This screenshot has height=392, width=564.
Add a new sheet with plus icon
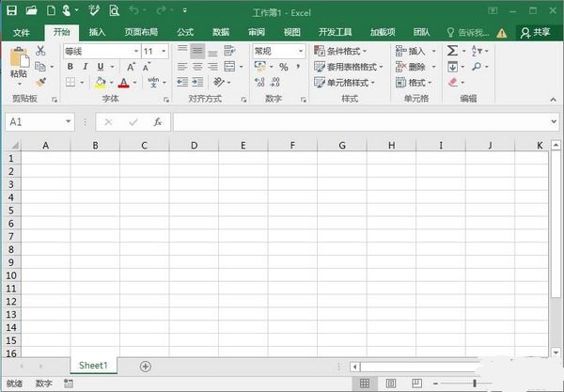[145, 366]
